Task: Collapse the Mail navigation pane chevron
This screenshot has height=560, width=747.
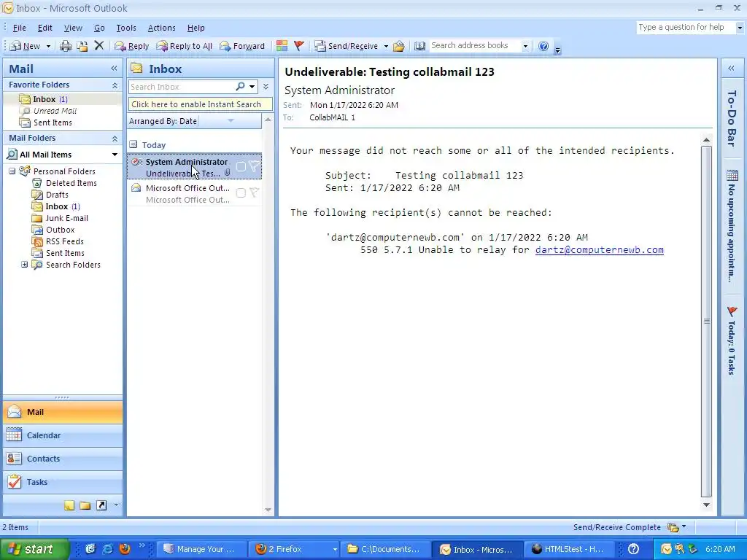Action: click(x=114, y=69)
